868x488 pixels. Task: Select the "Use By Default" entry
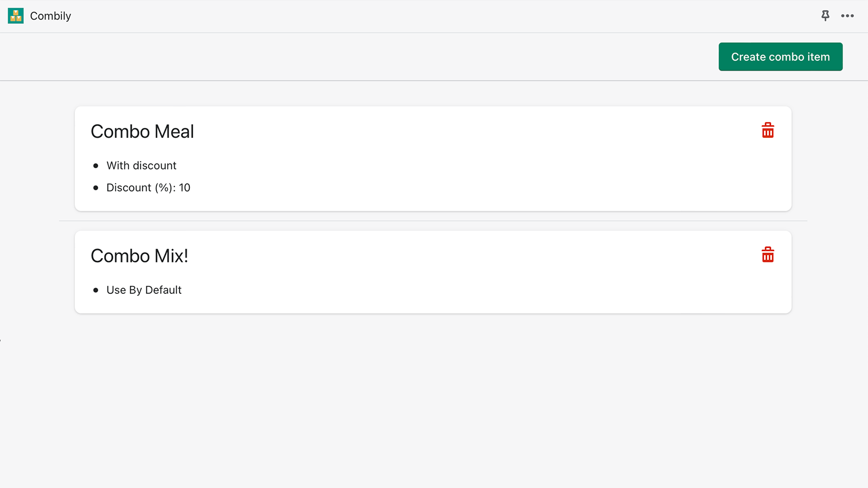(144, 290)
